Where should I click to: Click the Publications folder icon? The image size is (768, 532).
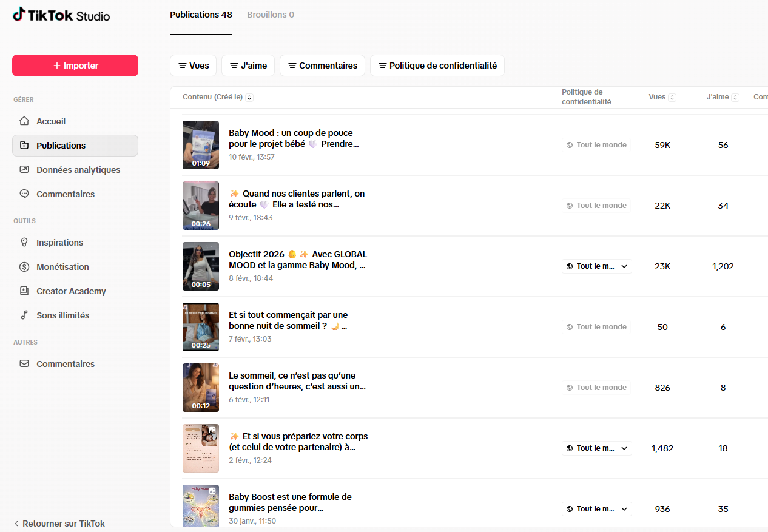tap(24, 146)
